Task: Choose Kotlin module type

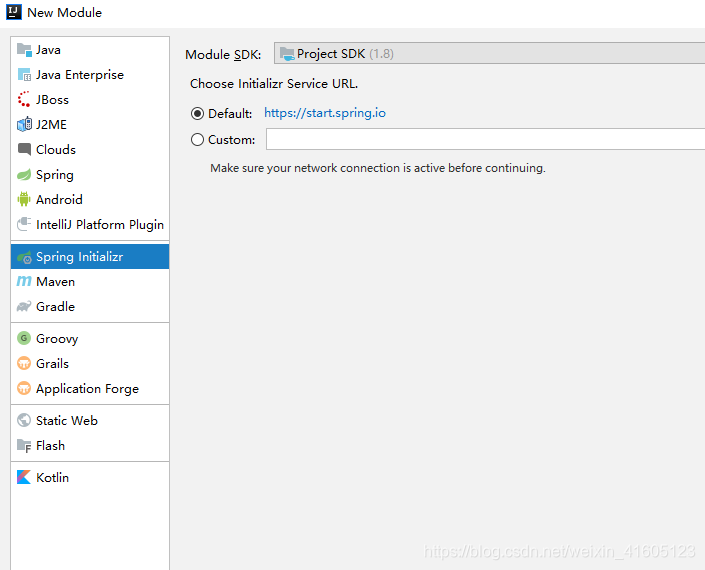Action: (x=90, y=477)
